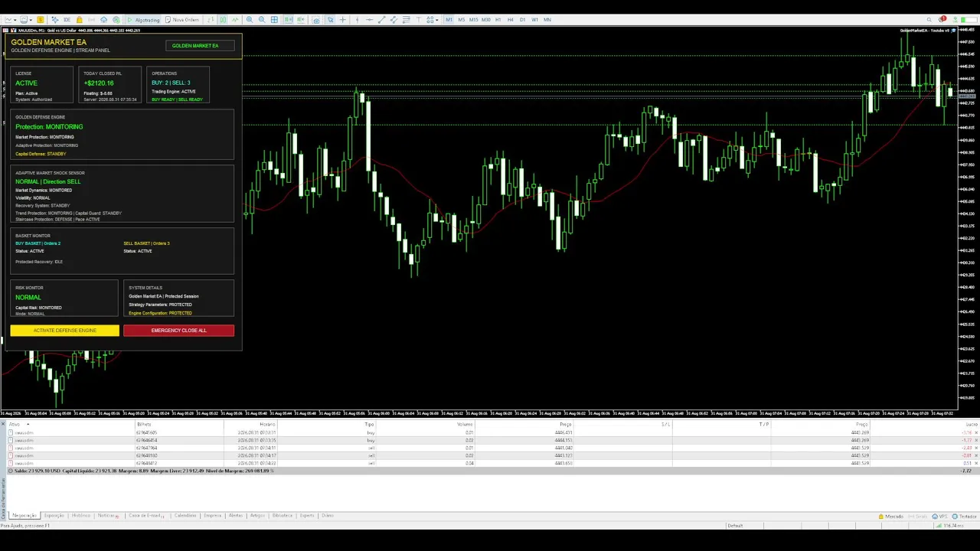980x551 pixels.
Task: Click the Default profile in status bar
Action: coord(735,526)
